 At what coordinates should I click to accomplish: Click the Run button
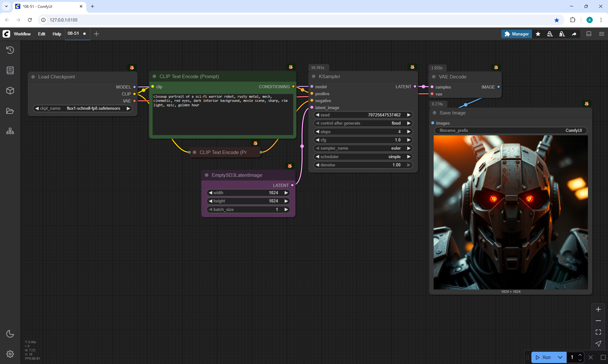[x=544, y=357]
